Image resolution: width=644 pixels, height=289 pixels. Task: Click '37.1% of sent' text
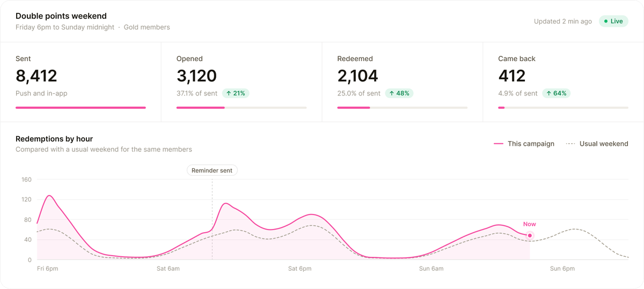pyautogui.click(x=197, y=93)
